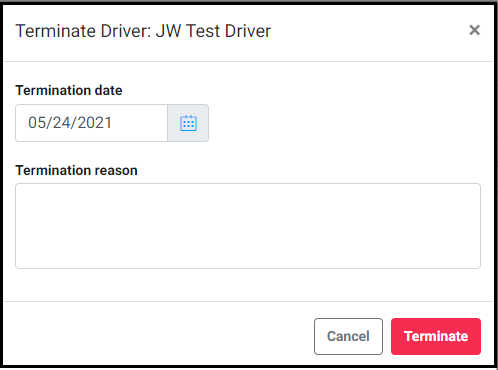Viewport: 498px width, 370px height.
Task: Select the Termination date label
Action: pos(69,90)
